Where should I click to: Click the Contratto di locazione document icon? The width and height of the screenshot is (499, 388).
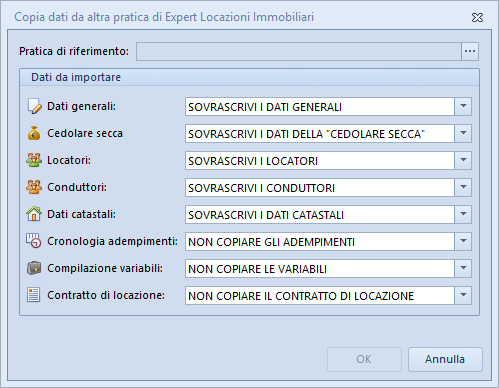[33, 295]
